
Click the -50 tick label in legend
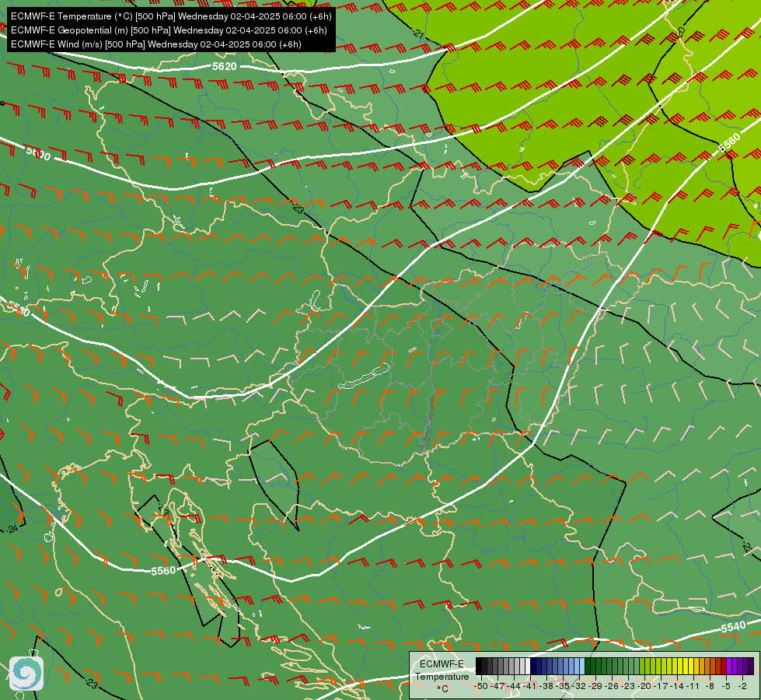[481, 686]
